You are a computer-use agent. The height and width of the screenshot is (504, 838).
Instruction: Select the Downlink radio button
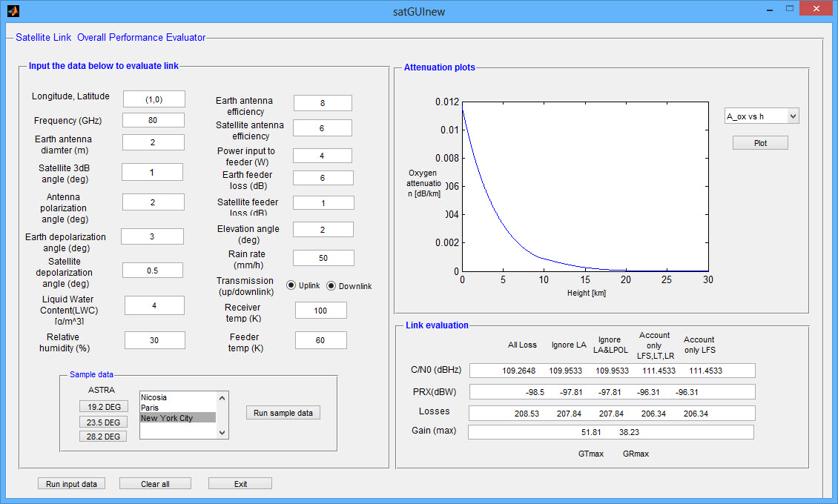331,285
